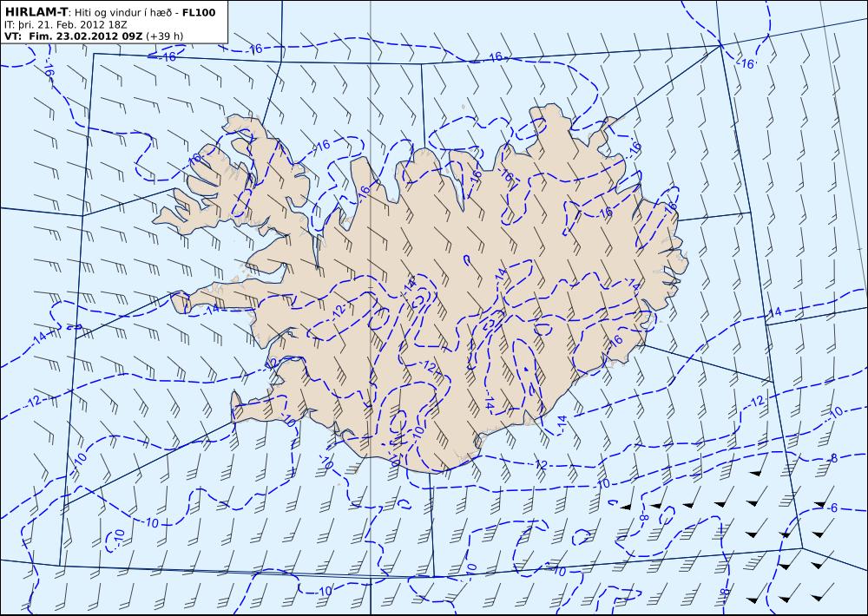Click the HIRLAM-T title text

tap(36, 12)
